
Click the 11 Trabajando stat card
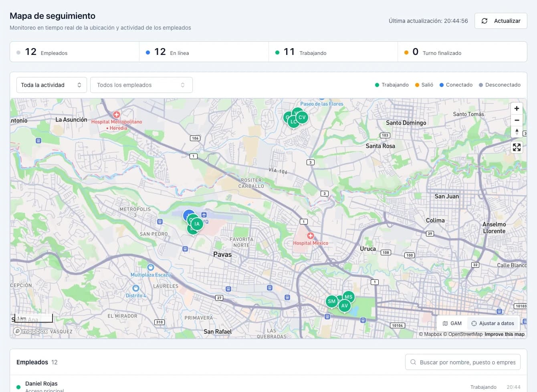tap(333, 52)
